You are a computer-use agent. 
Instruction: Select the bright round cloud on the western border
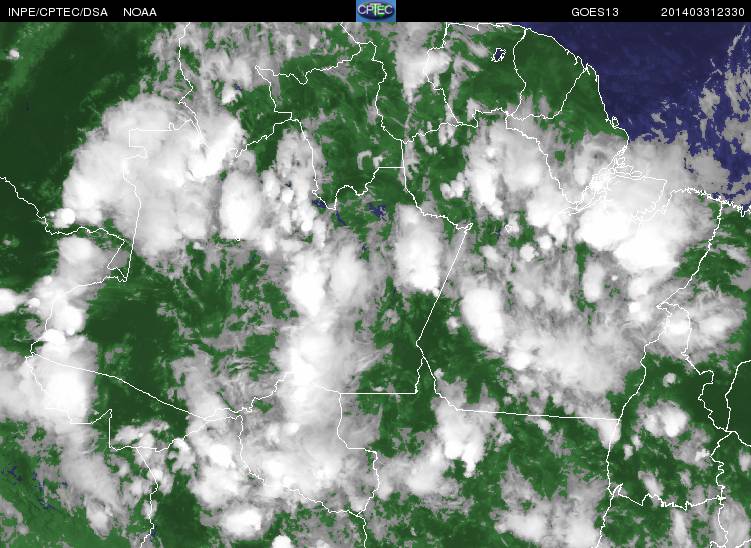coord(64,217)
